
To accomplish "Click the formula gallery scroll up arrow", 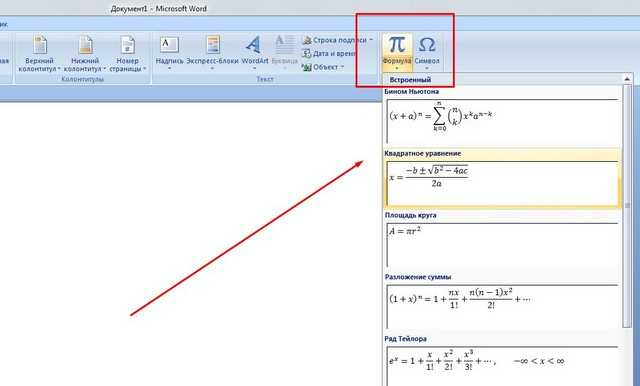I will pyautogui.click(x=627, y=78).
